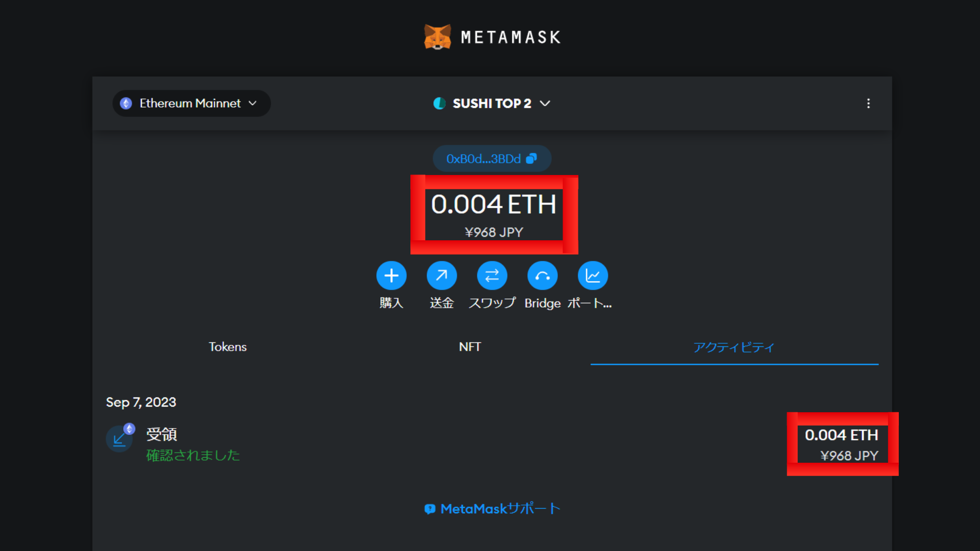This screenshot has height=551, width=980.
Task: Open the Ethereum Mainnet network dropdown
Action: click(x=191, y=104)
